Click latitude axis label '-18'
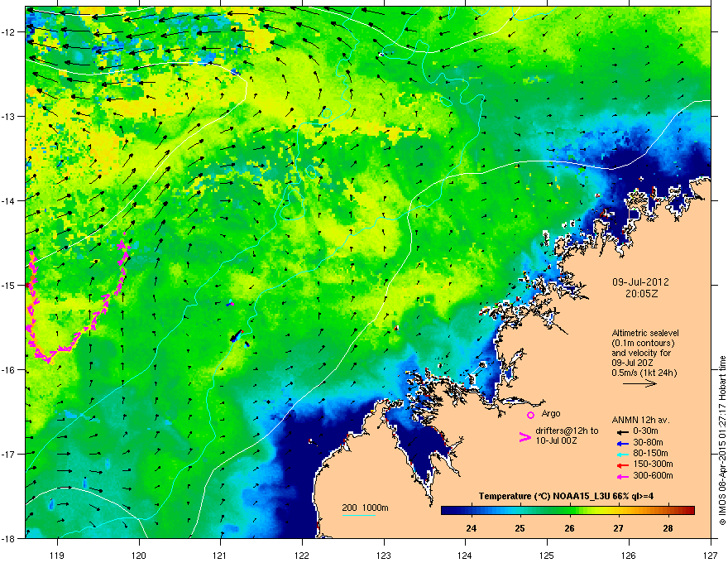The image size is (728, 563). pyautogui.click(x=9, y=538)
